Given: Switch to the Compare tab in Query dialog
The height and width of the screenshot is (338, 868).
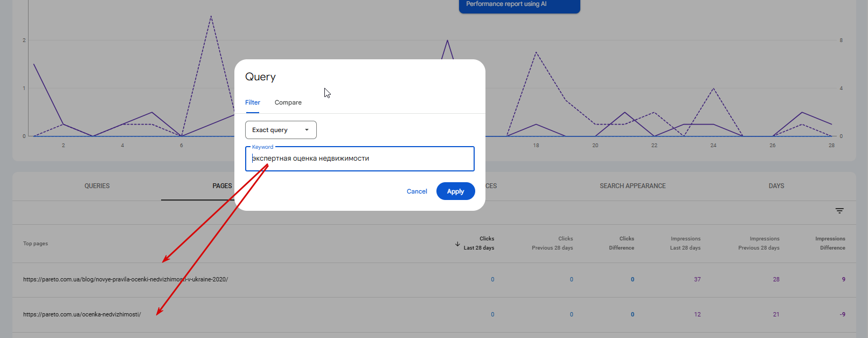Looking at the screenshot, I should point(288,102).
